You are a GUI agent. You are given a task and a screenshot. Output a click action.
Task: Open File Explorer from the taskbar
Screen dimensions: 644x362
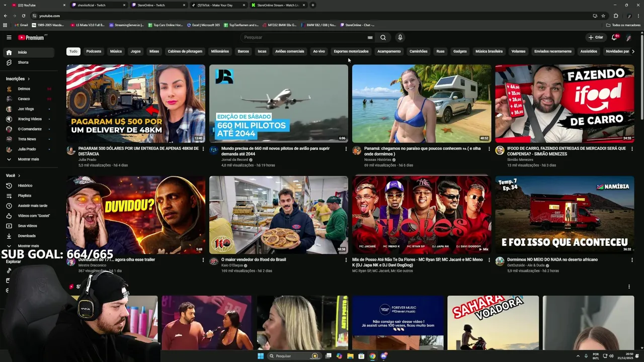[350, 356]
